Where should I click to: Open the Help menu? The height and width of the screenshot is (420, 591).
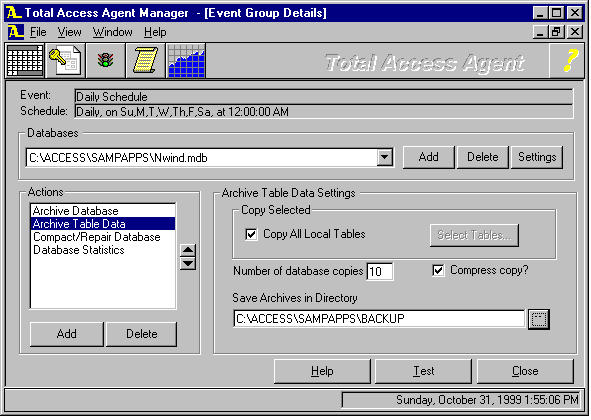[x=155, y=32]
